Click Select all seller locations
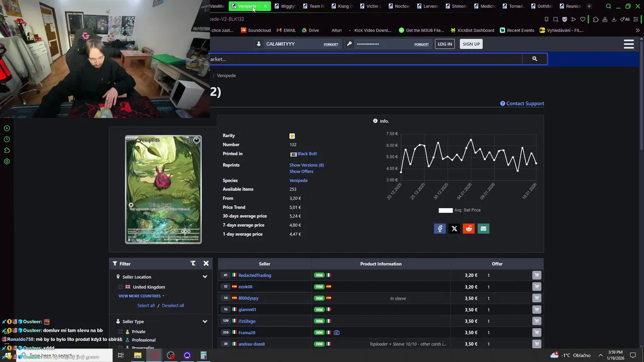 coord(146,306)
